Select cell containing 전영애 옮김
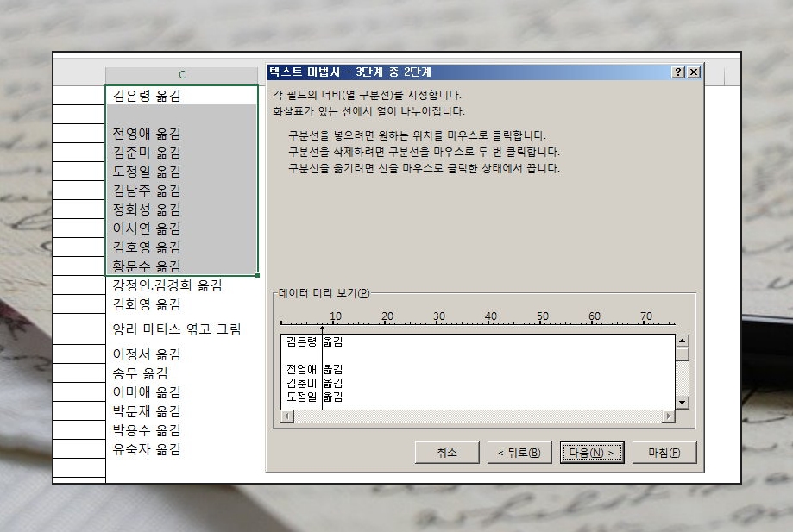The image size is (793, 532). click(x=181, y=134)
